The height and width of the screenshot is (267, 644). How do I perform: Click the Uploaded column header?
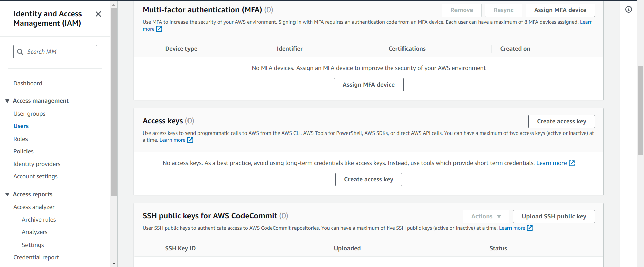point(347,248)
